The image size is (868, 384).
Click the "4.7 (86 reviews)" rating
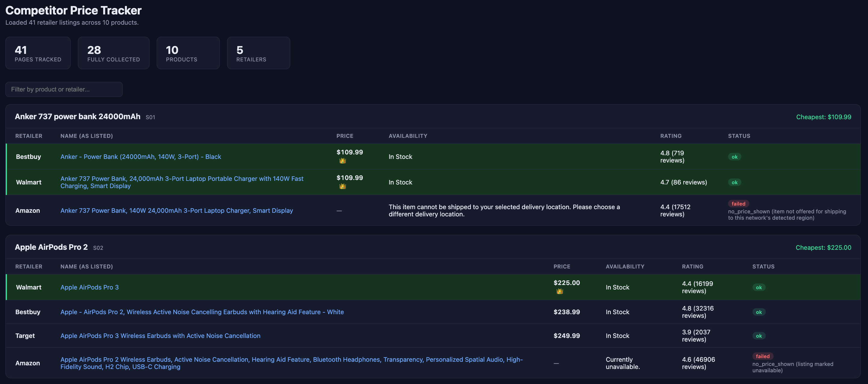tap(683, 182)
